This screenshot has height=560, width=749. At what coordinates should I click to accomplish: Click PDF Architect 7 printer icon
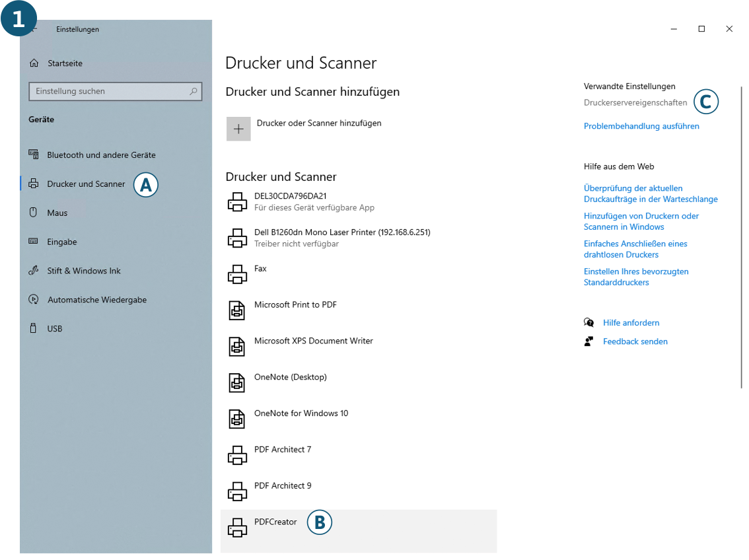pos(237,455)
